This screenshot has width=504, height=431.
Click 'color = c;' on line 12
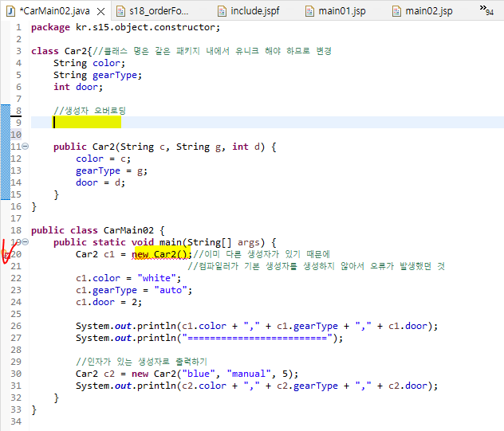(x=103, y=159)
